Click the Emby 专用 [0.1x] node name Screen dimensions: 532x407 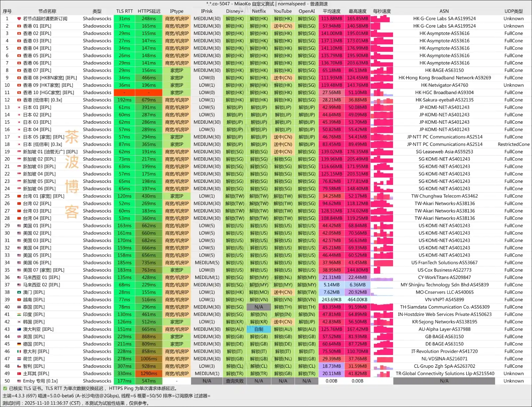[40, 381]
